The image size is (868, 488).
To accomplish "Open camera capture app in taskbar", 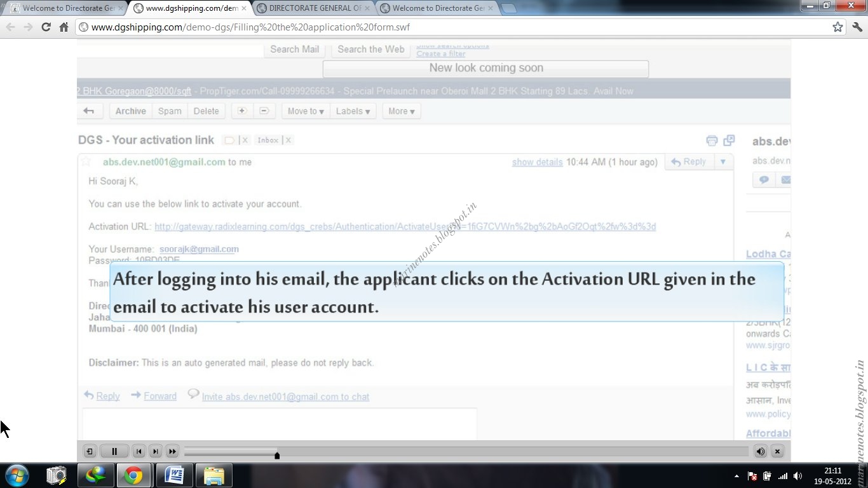I will pos(57,475).
